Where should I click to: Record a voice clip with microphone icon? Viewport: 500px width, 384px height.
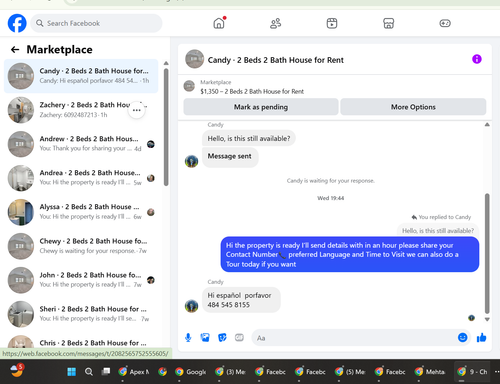(188, 338)
